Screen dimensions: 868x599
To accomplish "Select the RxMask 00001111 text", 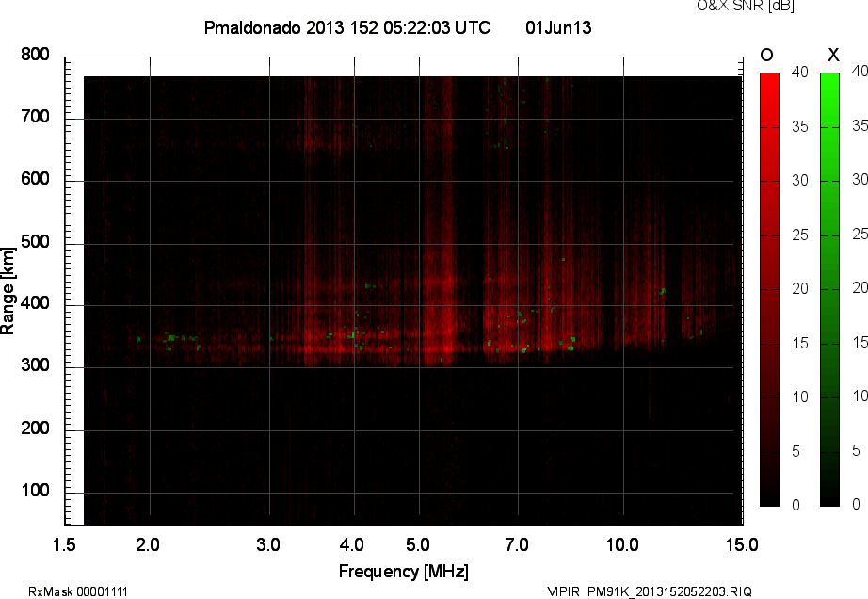I will tap(78, 591).
